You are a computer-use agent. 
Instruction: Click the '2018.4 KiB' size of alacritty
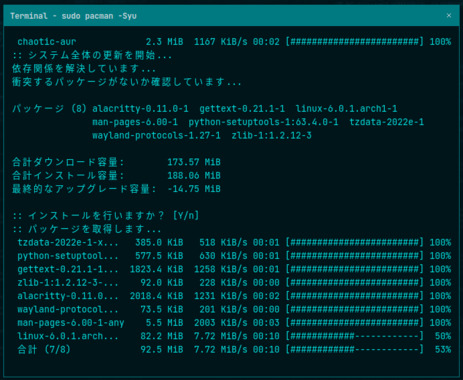156,296
